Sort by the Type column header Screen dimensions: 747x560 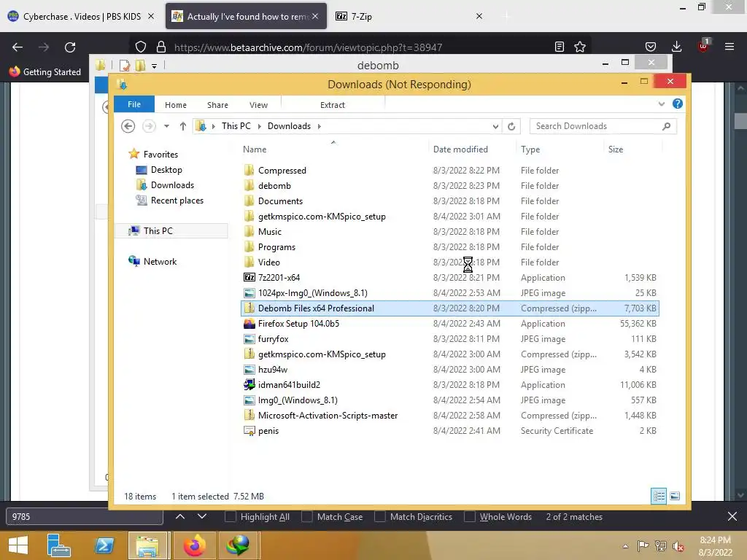[x=530, y=149]
